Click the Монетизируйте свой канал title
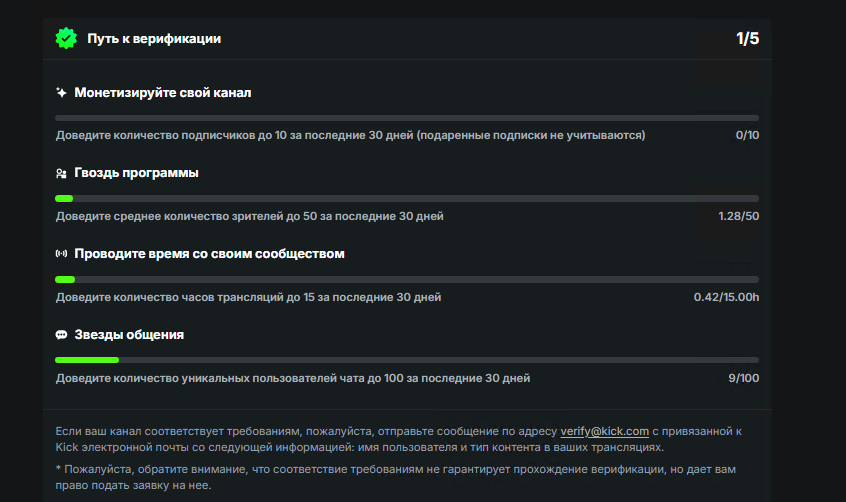This screenshot has height=502, width=846. click(x=163, y=93)
